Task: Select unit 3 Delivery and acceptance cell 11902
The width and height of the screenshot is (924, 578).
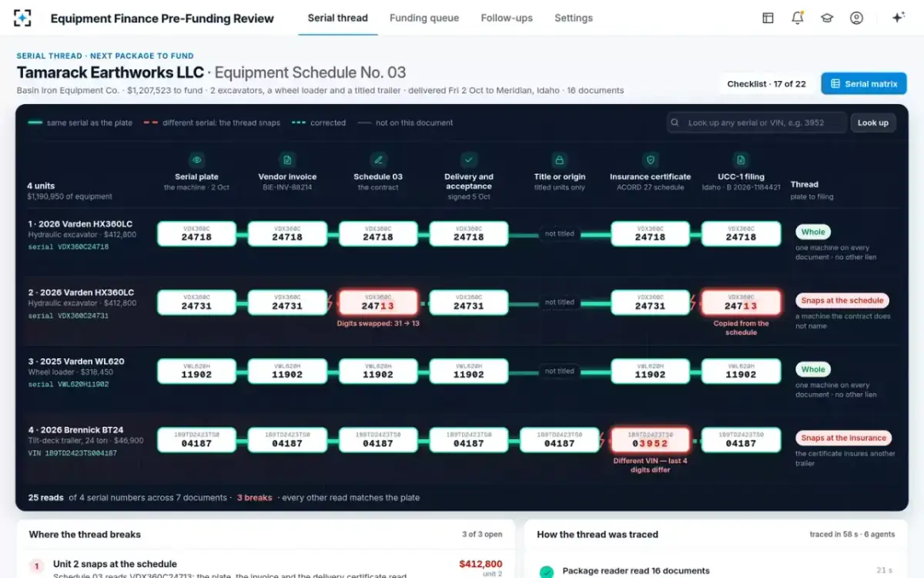Action: (468, 371)
